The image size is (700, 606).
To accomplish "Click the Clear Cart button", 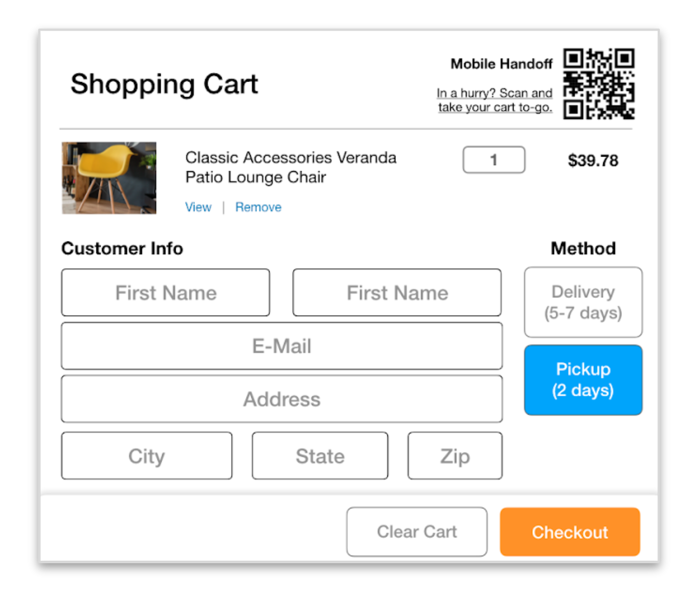I will [x=417, y=532].
